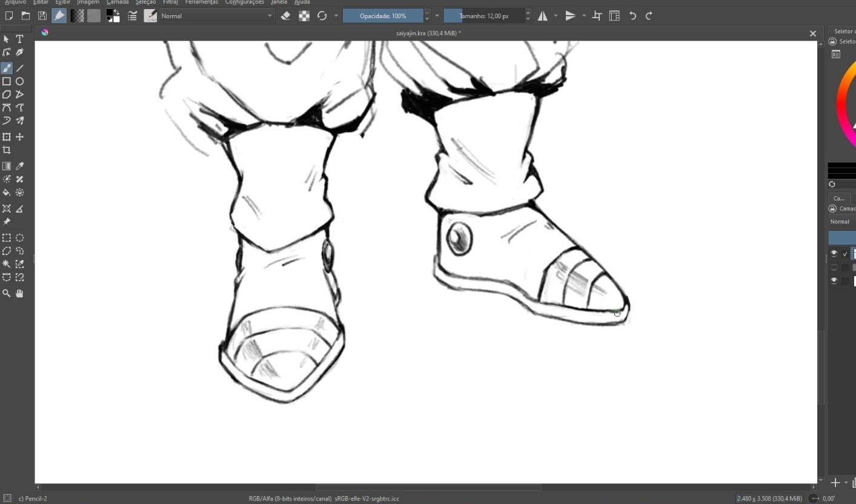
Task: Open an existing file from toolbar
Action: click(x=25, y=16)
